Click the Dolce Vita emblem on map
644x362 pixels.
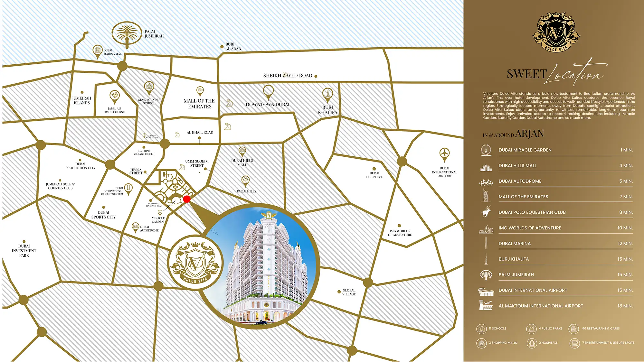coord(195,262)
